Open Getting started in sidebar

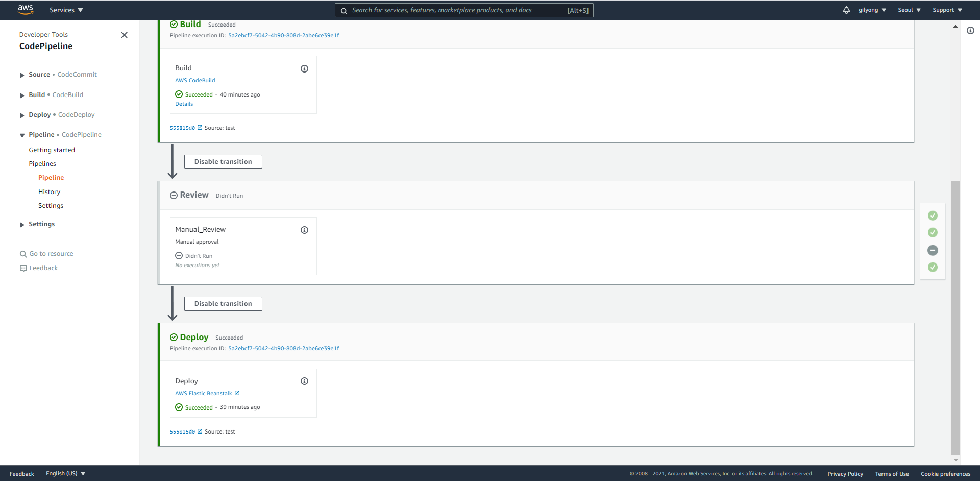[52, 150]
